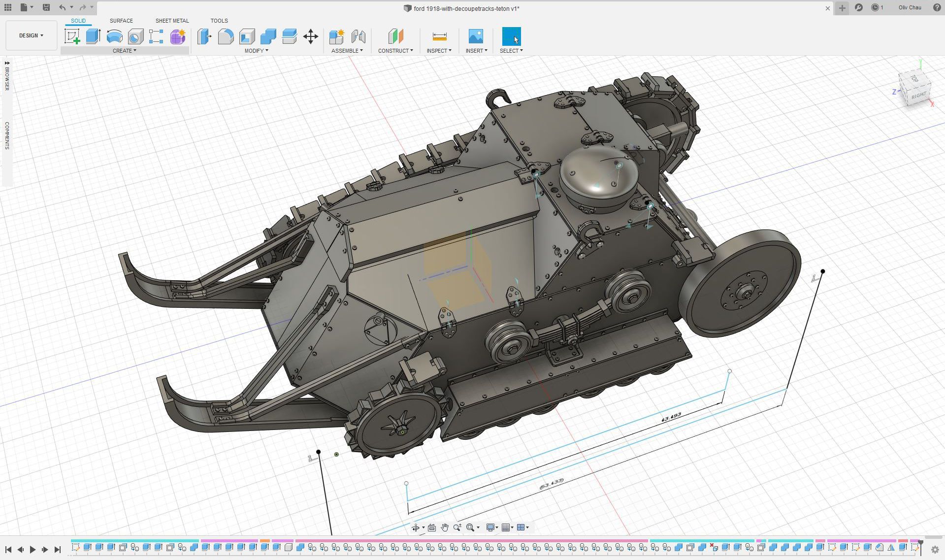Click the Move/Copy arrows icon

(x=310, y=36)
